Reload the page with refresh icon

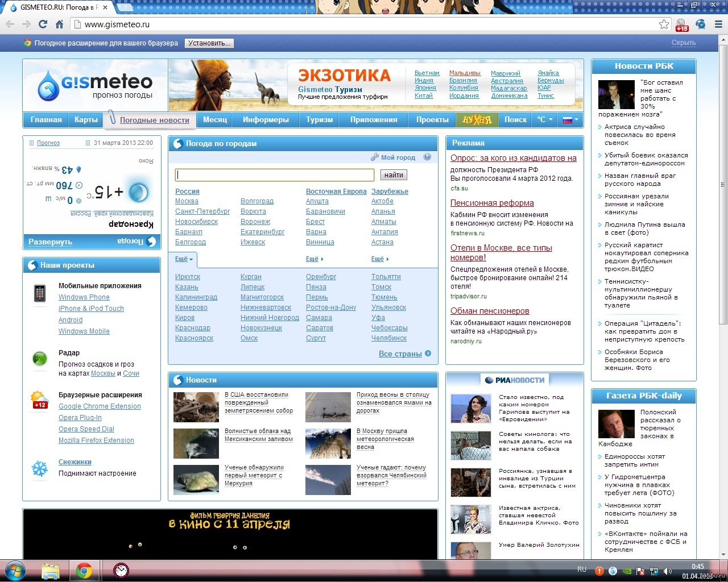tap(43, 24)
